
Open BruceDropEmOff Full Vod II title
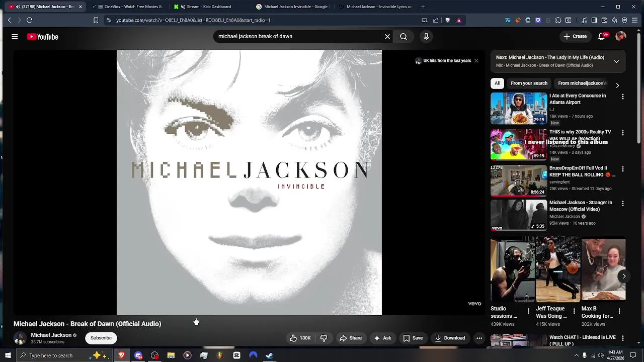tap(582, 171)
